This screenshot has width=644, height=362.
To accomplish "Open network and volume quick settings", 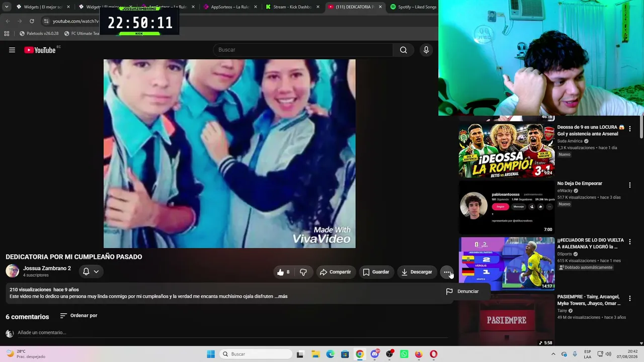I will 604,354.
